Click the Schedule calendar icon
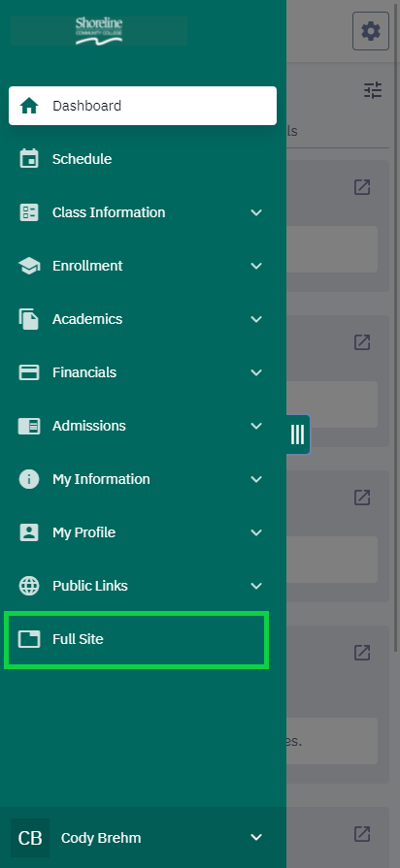 [x=29, y=159]
